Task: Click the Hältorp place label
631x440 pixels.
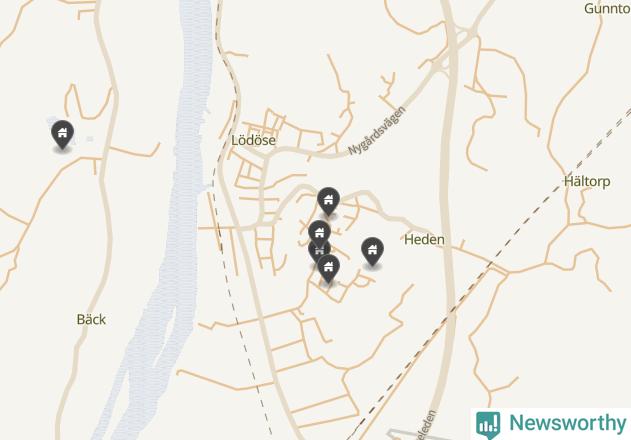Action: [587, 181]
